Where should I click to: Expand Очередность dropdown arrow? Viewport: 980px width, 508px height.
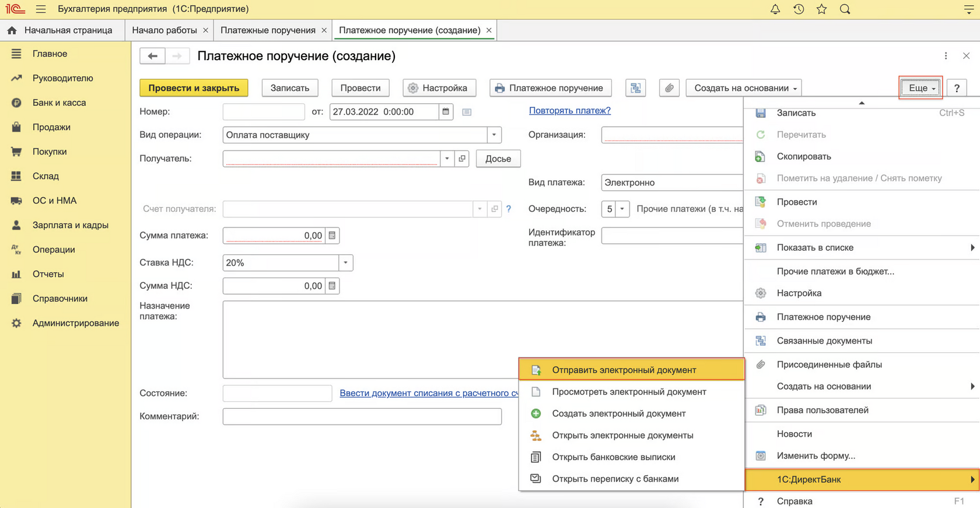tap(622, 209)
